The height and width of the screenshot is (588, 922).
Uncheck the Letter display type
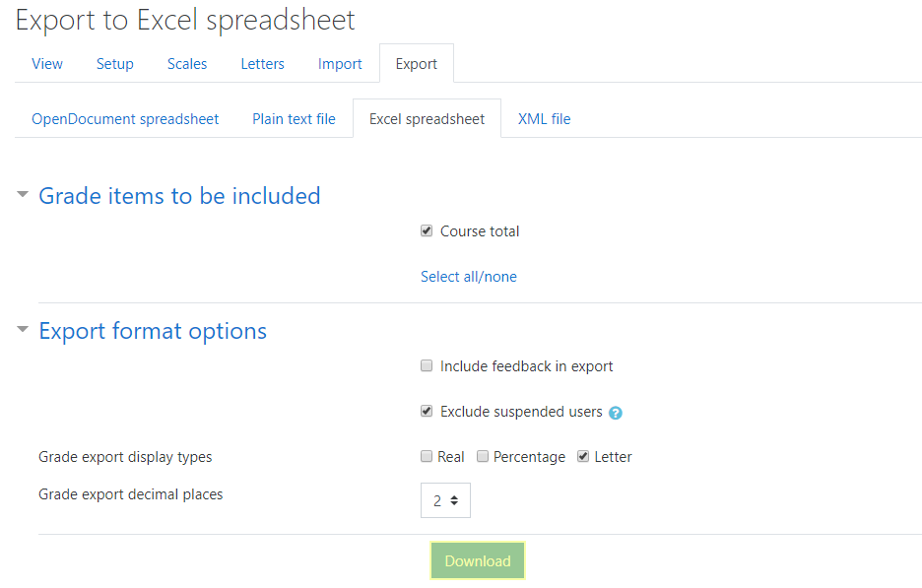(582, 456)
